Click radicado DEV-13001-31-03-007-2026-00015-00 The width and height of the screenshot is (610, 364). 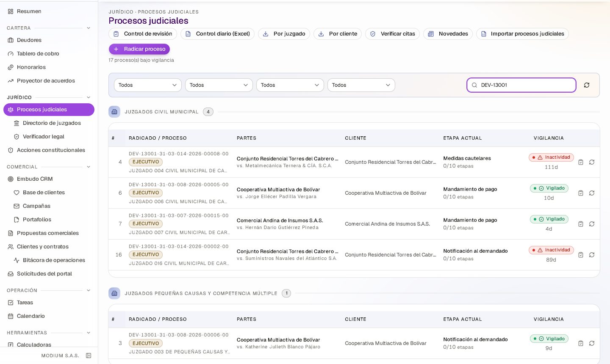(179, 216)
